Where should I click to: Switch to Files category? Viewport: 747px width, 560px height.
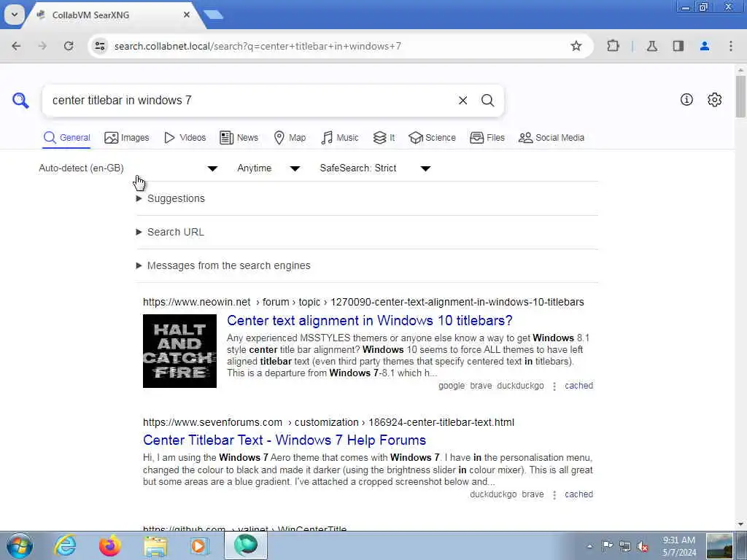click(x=487, y=138)
